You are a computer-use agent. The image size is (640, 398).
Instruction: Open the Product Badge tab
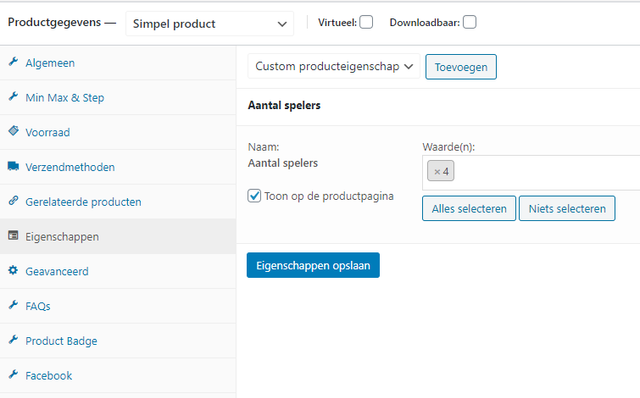pyautogui.click(x=118, y=341)
